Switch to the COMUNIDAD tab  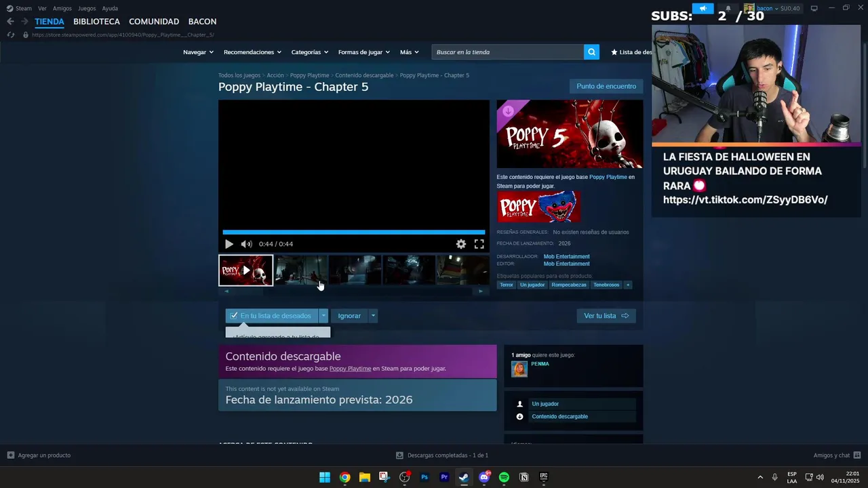click(x=154, y=22)
